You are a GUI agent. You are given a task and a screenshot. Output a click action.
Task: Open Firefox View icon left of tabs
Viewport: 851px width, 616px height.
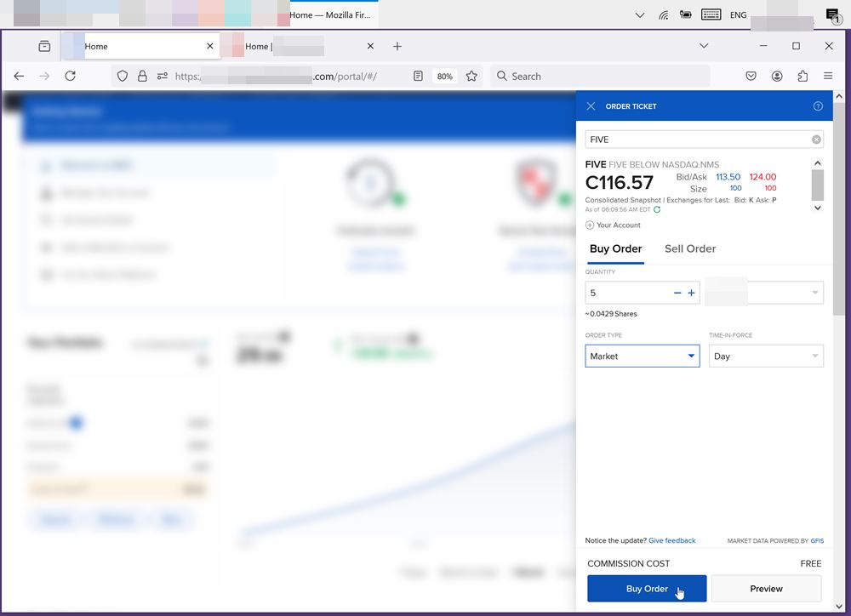(x=44, y=47)
